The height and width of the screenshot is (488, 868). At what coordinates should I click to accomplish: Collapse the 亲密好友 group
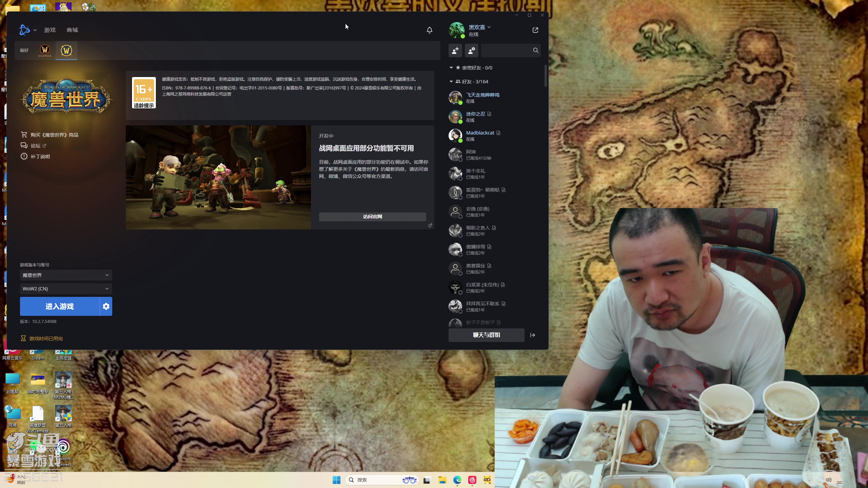click(451, 68)
